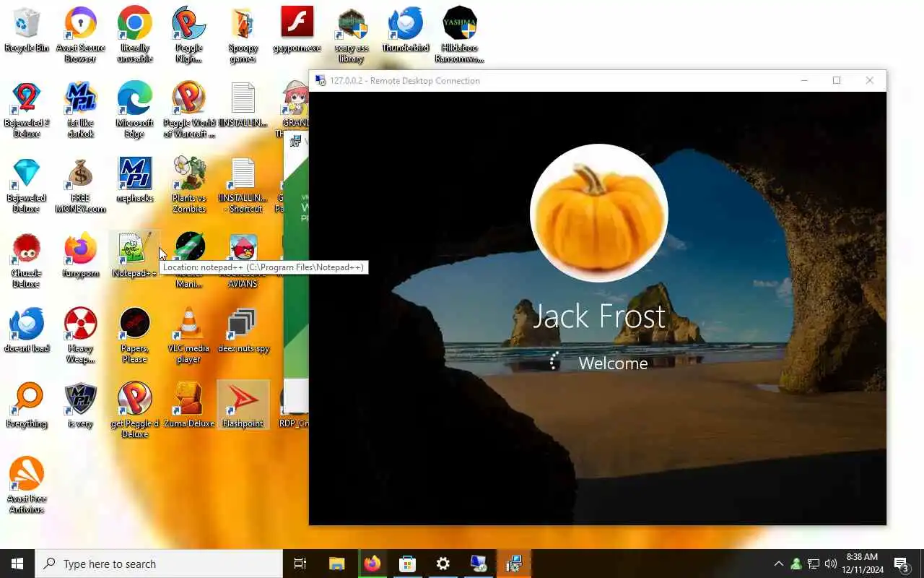Open the Thunderbird desktop shortcut
The height and width of the screenshot is (578, 924).
coord(406,30)
